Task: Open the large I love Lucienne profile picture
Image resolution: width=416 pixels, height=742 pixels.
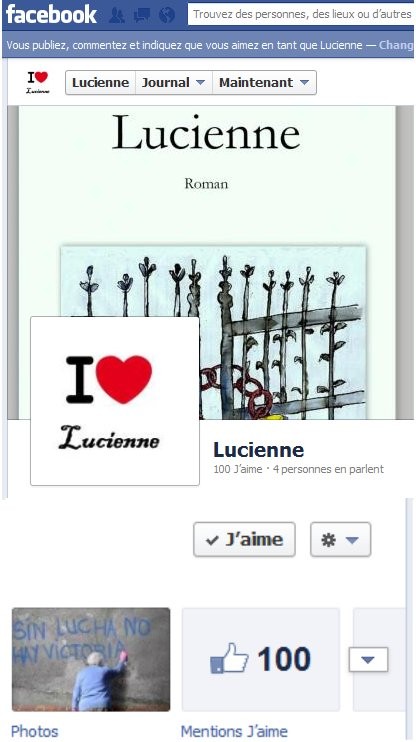Action: tap(115, 401)
